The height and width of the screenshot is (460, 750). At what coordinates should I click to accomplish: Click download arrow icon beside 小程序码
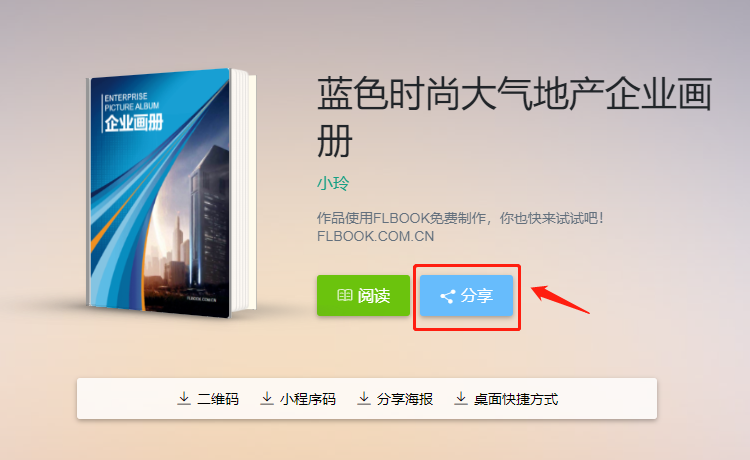pos(267,398)
